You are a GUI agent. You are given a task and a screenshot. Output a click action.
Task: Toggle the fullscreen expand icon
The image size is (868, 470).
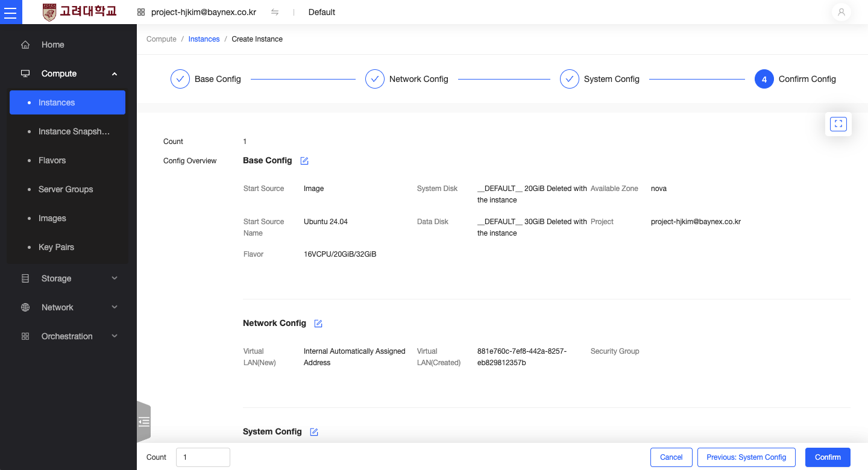pos(838,124)
